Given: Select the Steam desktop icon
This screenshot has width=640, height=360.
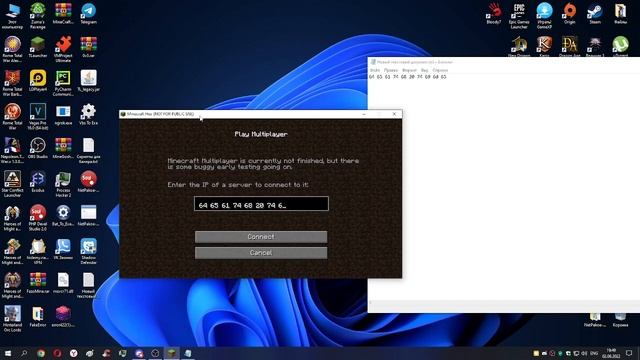Looking at the screenshot, I should click(595, 14).
